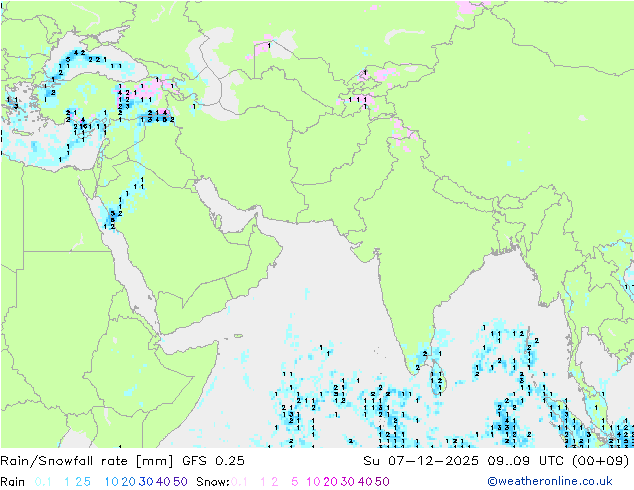
Task: Select the Snow legend value 50
Action: pos(382,482)
